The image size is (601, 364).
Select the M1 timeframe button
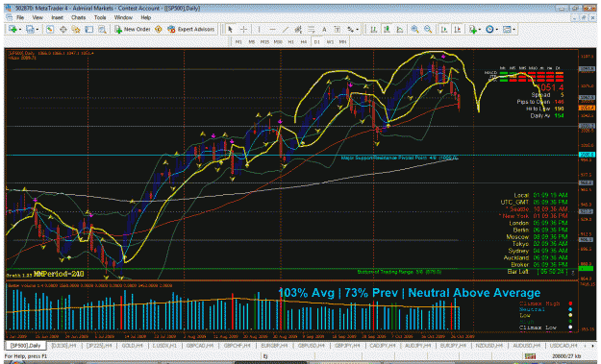238,41
